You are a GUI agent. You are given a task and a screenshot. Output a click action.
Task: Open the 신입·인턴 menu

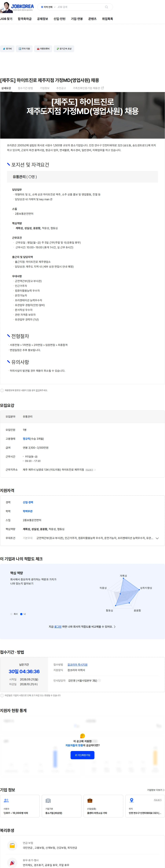tap(59, 19)
